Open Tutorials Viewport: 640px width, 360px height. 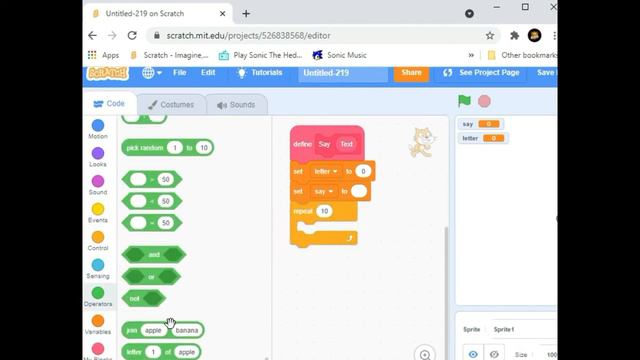(260, 73)
